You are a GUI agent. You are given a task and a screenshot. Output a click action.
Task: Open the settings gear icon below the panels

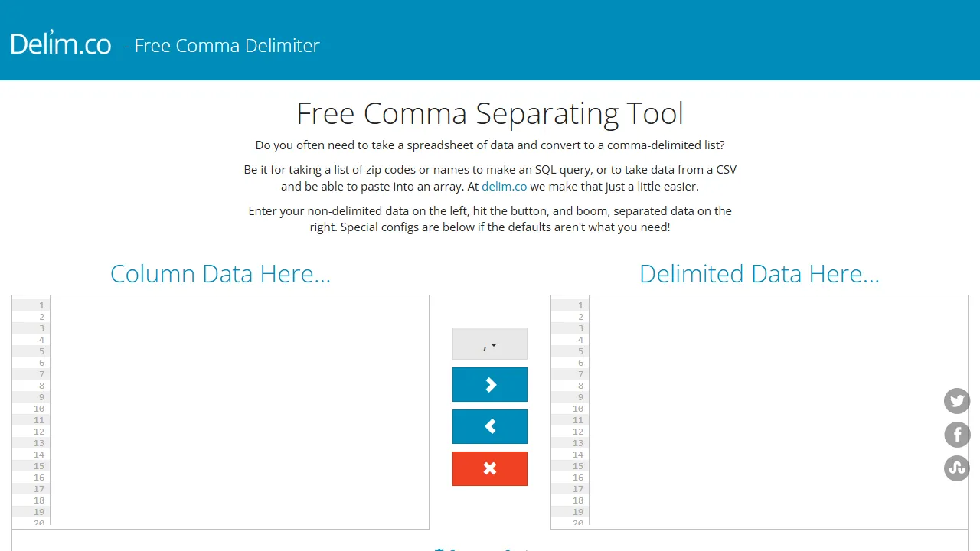[x=440, y=549]
